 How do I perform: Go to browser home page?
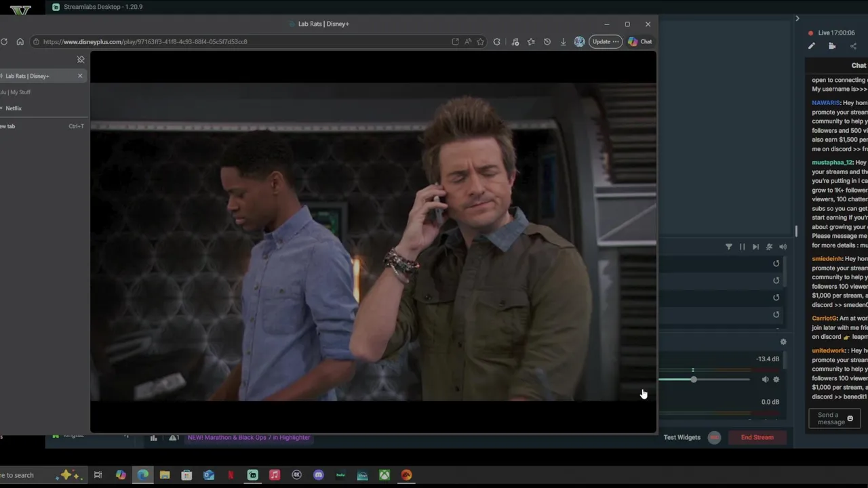pyautogui.click(x=20, y=41)
